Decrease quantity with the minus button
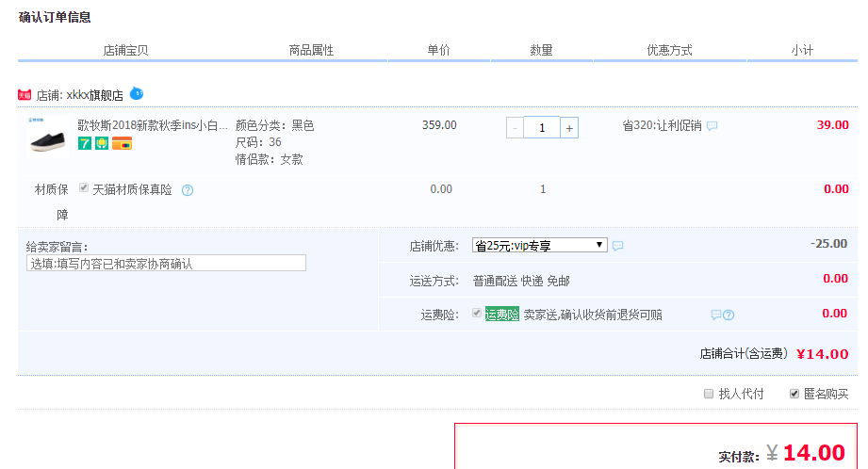 click(x=515, y=127)
